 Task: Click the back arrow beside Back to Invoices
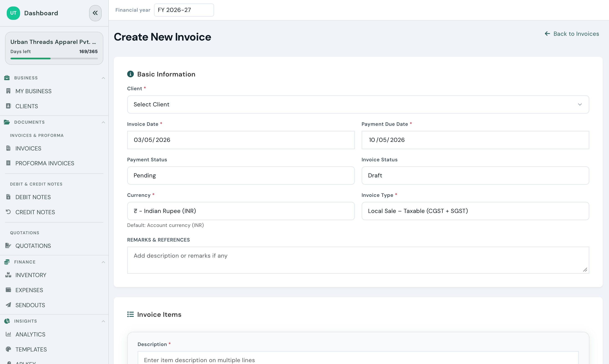tap(547, 34)
